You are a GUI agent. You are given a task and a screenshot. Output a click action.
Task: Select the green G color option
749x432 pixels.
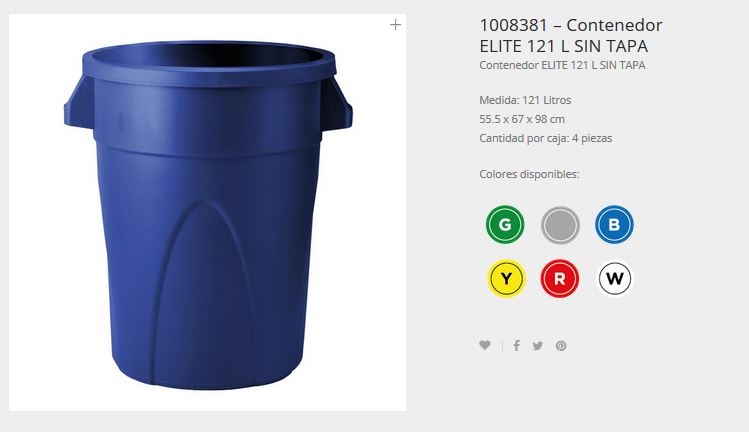click(x=505, y=225)
